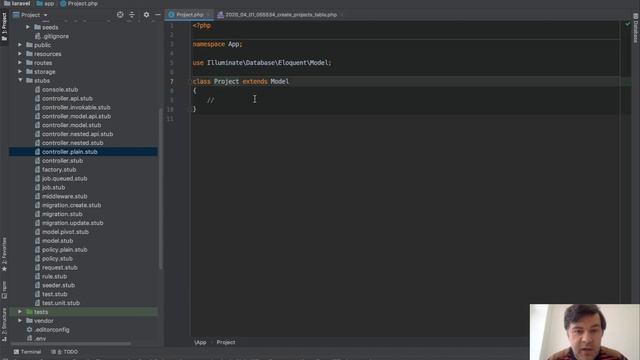
Task: Click the Project breadcrumb below the editor
Action: (226, 342)
